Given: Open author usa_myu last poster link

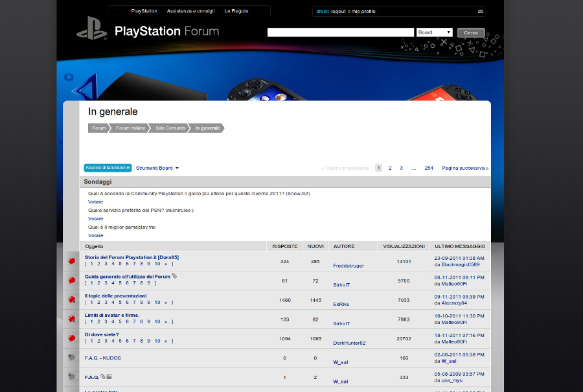Looking at the screenshot, I should [452, 380].
